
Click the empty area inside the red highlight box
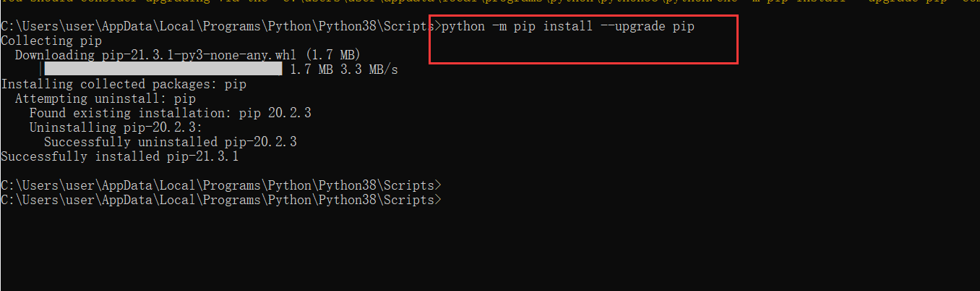coord(583,48)
